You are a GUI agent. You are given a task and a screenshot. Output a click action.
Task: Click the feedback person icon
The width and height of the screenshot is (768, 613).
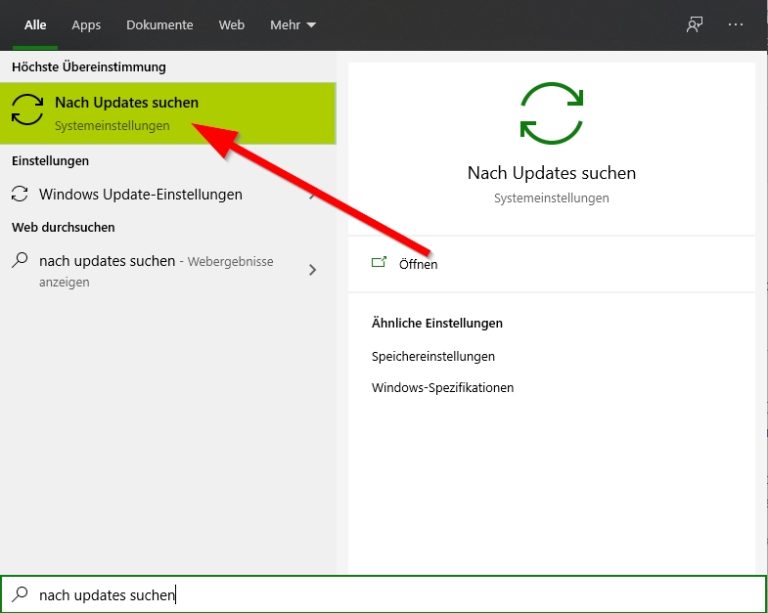point(695,24)
